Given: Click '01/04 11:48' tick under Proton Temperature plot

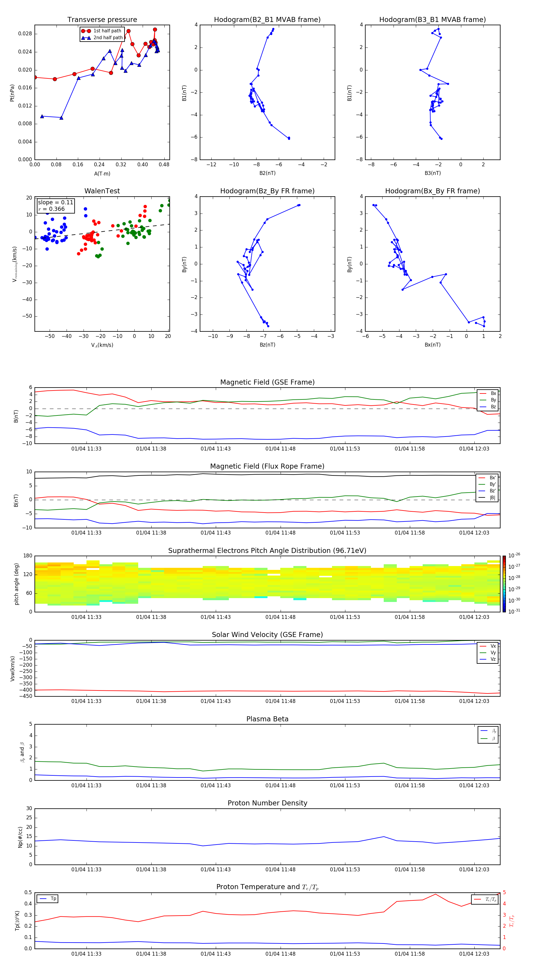Looking at the screenshot, I should (x=280, y=954).
